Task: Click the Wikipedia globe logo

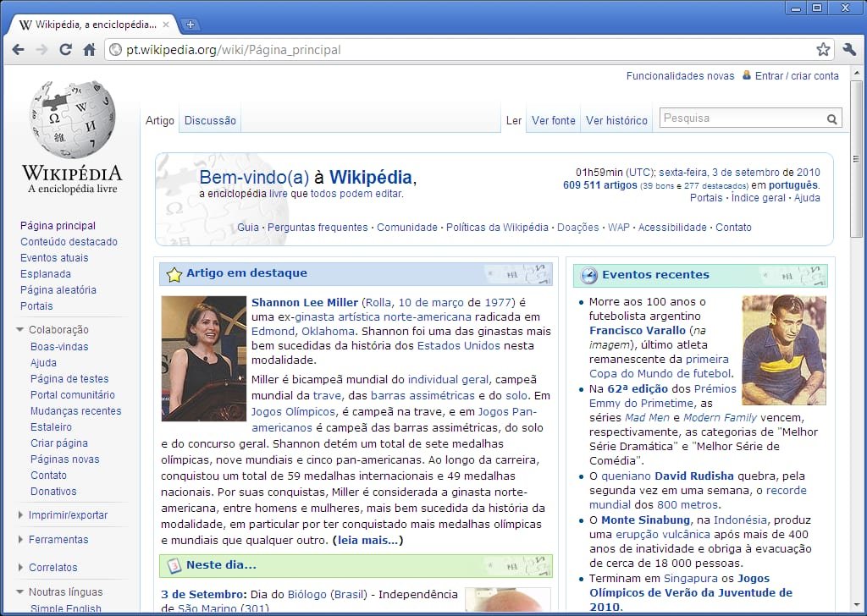Action: tap(73, 120)
